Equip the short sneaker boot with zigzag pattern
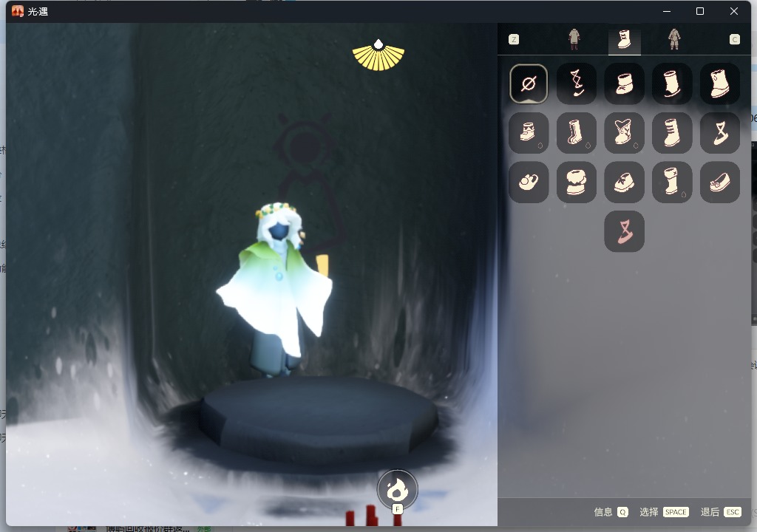Screen dimensions: 757x532 [x=528, y=133]
